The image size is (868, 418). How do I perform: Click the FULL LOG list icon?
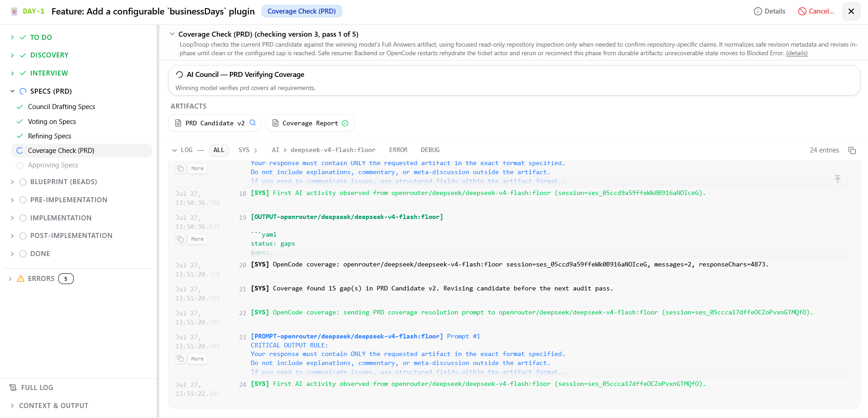(13, 388)
